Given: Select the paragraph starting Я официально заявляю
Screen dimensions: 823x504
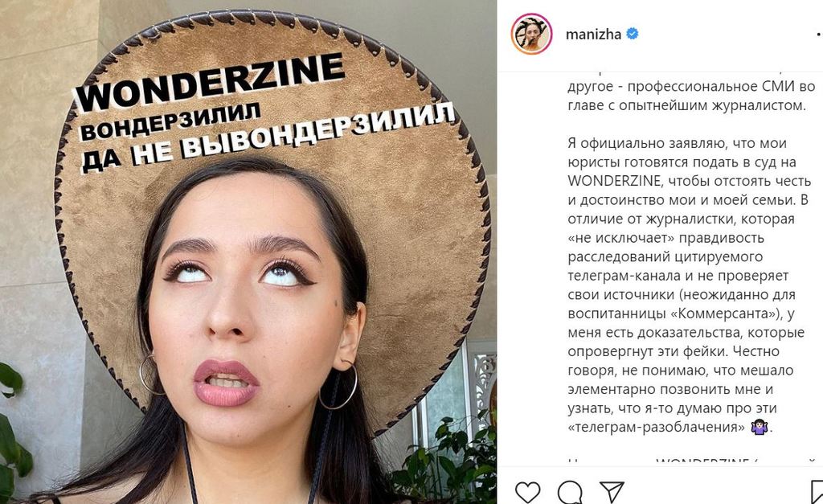Looking at the screenshot, I should coord(690,285).
